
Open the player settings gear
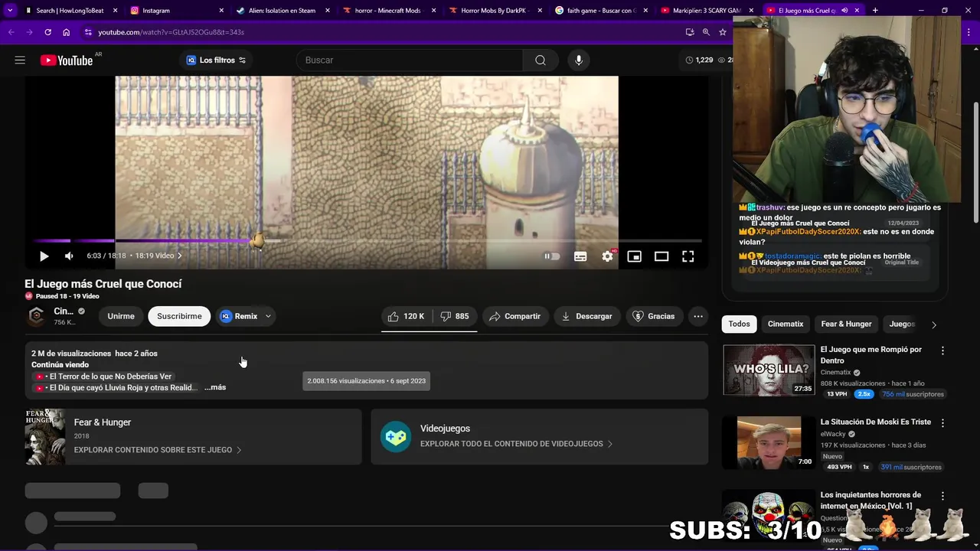[607, 256]
